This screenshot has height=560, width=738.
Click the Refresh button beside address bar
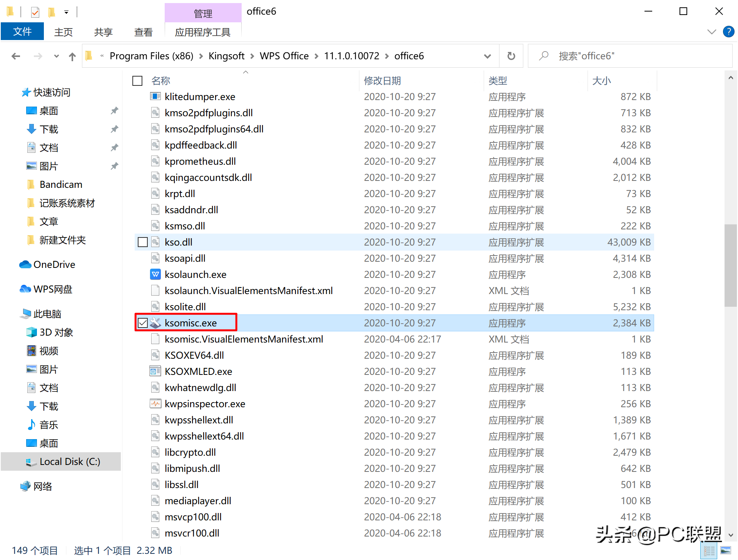click(511, 56)
